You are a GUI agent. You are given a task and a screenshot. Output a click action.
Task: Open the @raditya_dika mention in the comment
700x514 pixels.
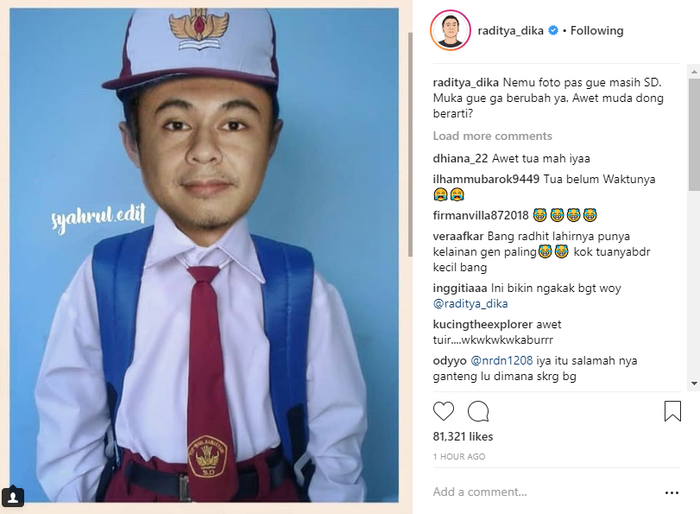pos(470,303)
